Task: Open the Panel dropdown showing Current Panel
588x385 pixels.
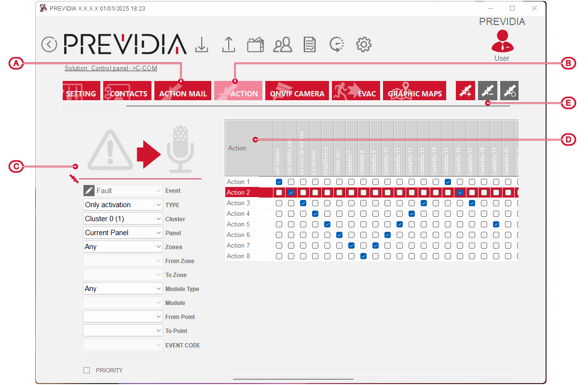Action: pyautogui.click(x=123, y=233)
